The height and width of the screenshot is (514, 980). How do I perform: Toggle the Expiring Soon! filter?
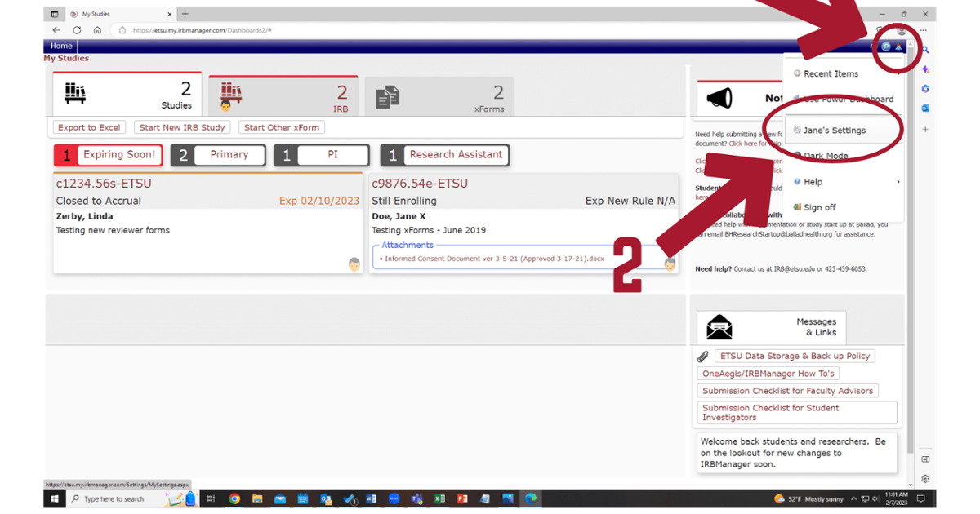[109, 155]
